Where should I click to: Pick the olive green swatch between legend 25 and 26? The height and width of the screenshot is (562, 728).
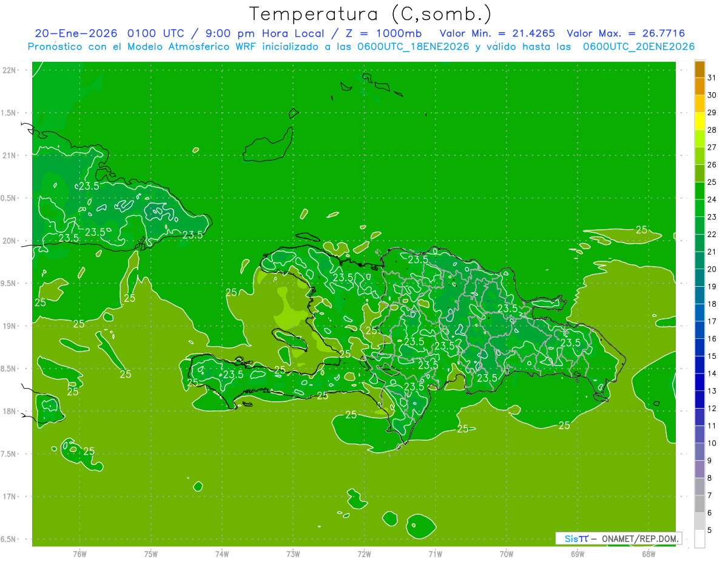[x=699, y=174]
